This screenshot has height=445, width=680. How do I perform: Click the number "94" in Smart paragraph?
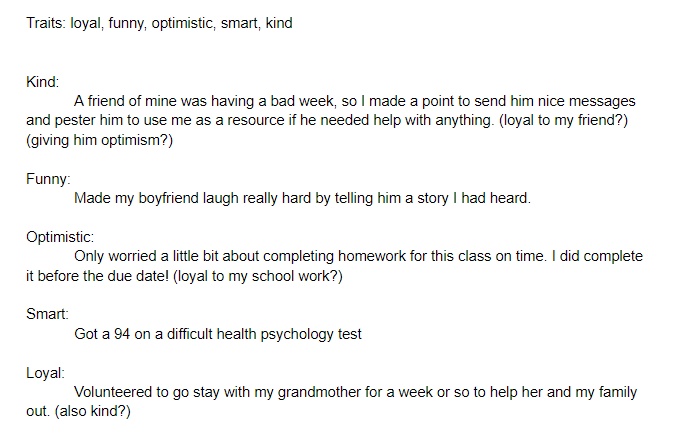(x=122, y=334)
